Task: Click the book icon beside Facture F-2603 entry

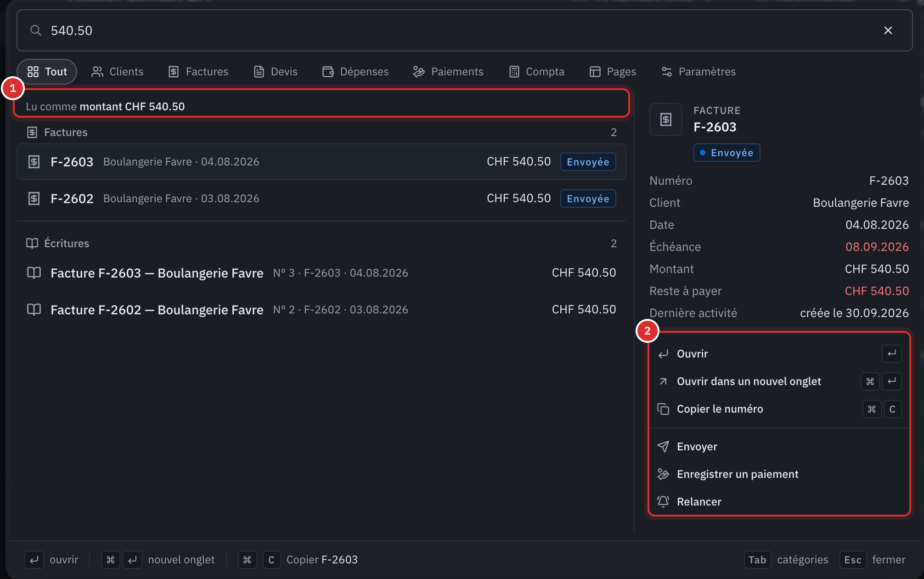Action: coord(34,273)
